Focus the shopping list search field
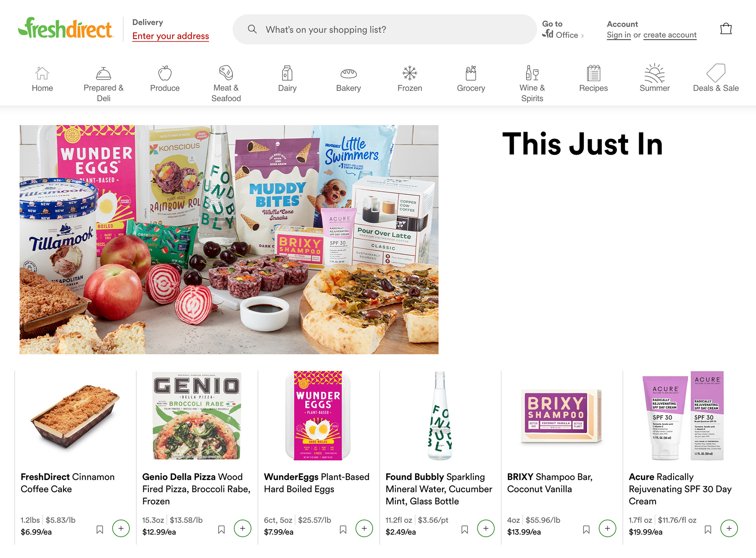 [384, 29]
